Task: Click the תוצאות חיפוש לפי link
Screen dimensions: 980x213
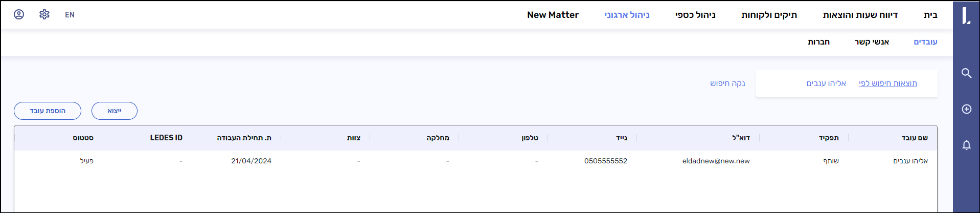Action: [x=887, y=83]
